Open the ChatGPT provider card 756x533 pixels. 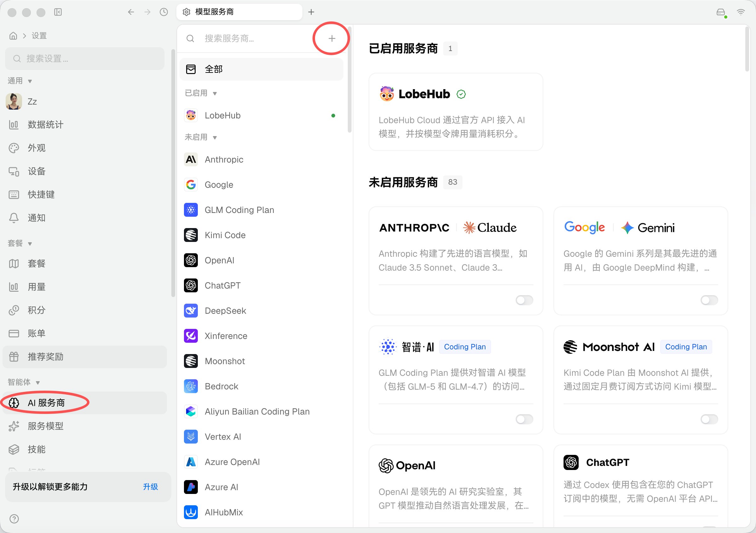[640, 486]
